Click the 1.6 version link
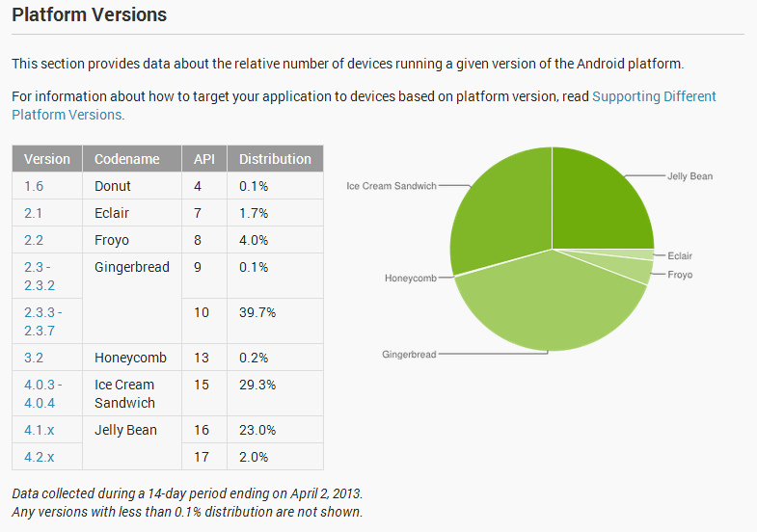757x532 pixels. [34, 186]
